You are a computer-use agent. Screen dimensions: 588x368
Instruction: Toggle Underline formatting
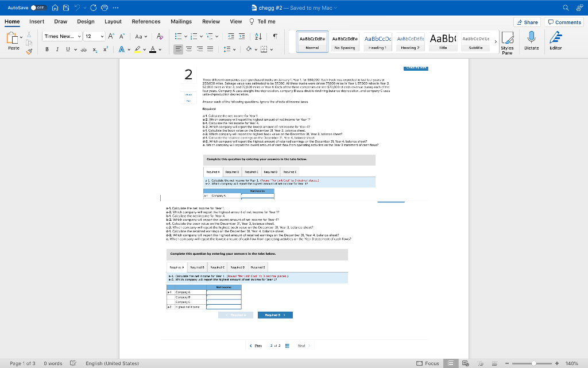68,49
